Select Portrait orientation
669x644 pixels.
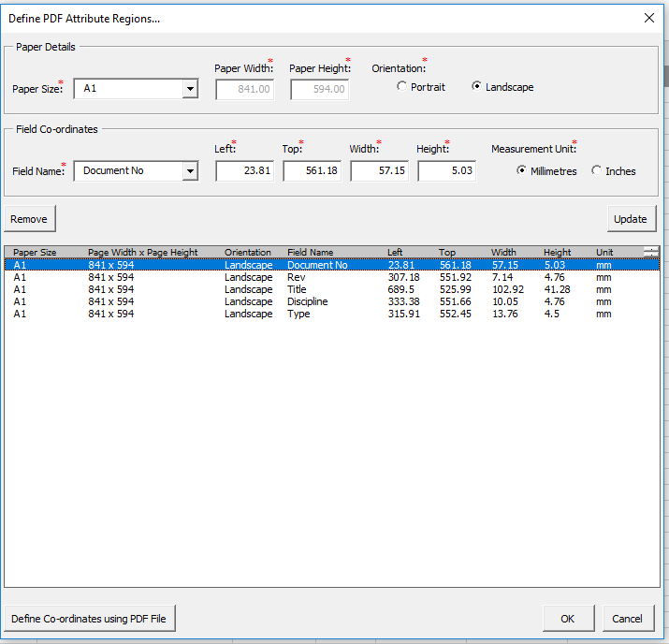(x=402, y=87)
